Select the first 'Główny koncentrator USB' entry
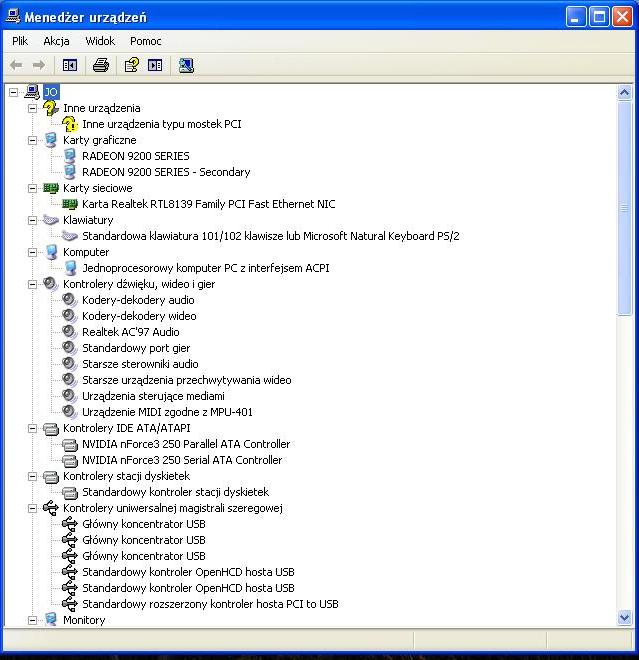 coord(144,524)
